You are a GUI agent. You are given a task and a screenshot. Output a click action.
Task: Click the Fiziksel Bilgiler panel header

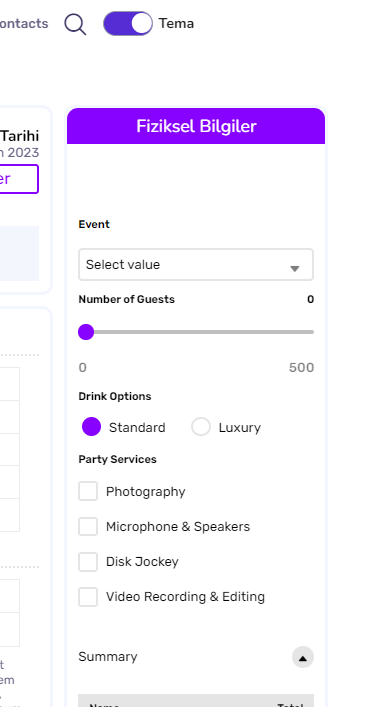click(x=196, y=126)
